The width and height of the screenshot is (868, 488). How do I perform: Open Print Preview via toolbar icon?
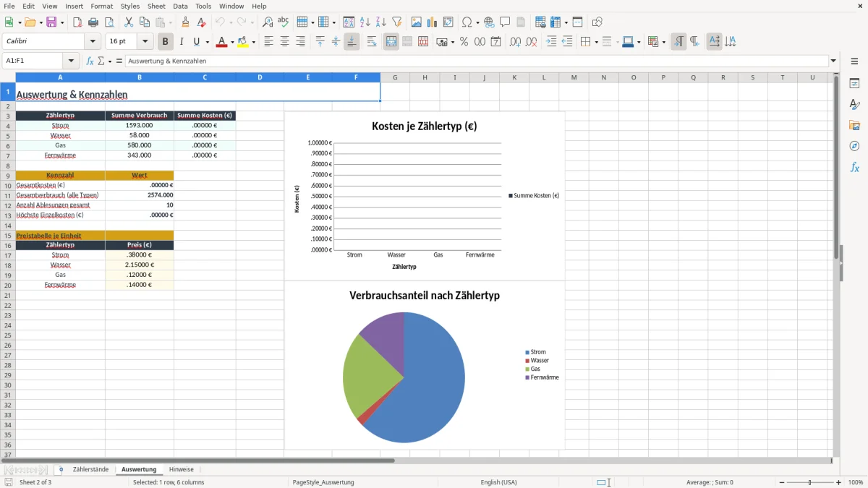click(x=109, y=22)
